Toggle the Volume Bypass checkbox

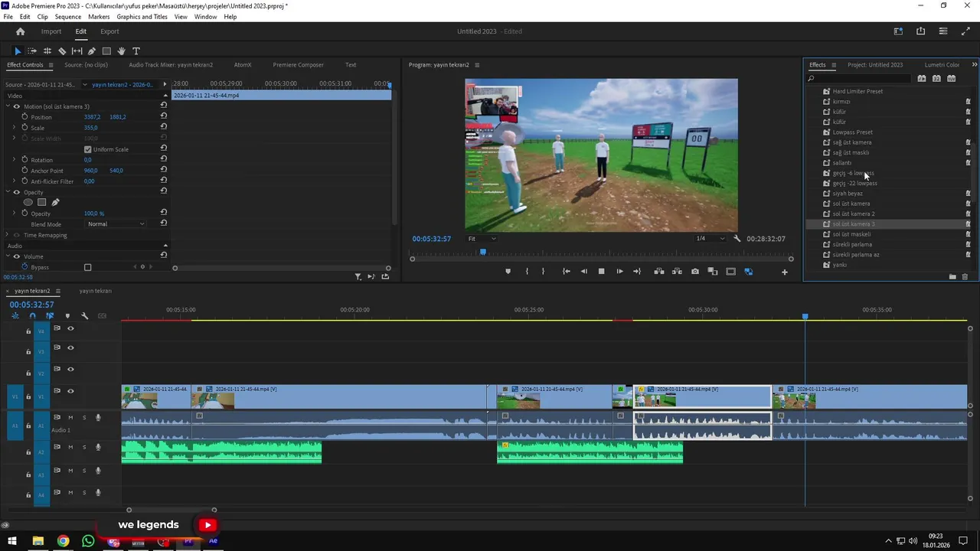[x=87, y=267]
